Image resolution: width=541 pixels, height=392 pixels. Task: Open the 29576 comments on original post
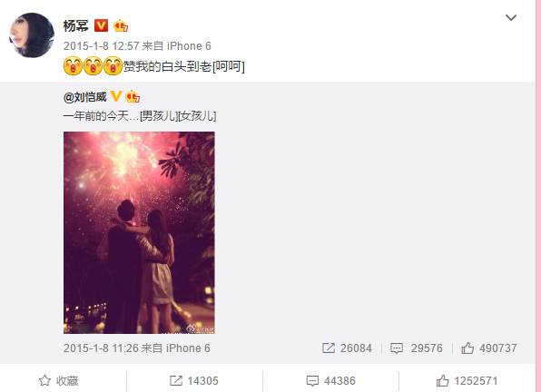pyautogui.click(x=416, y=348)
